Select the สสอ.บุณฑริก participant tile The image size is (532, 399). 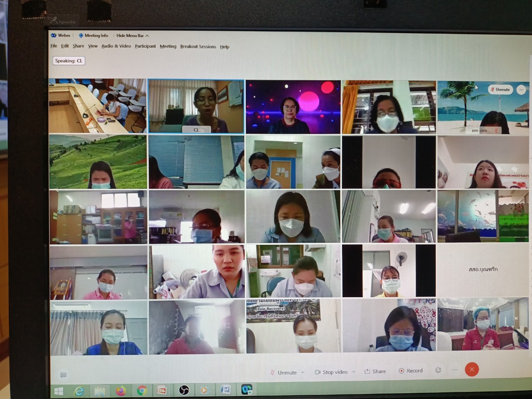pyautogui.click(x=483, y=270)
